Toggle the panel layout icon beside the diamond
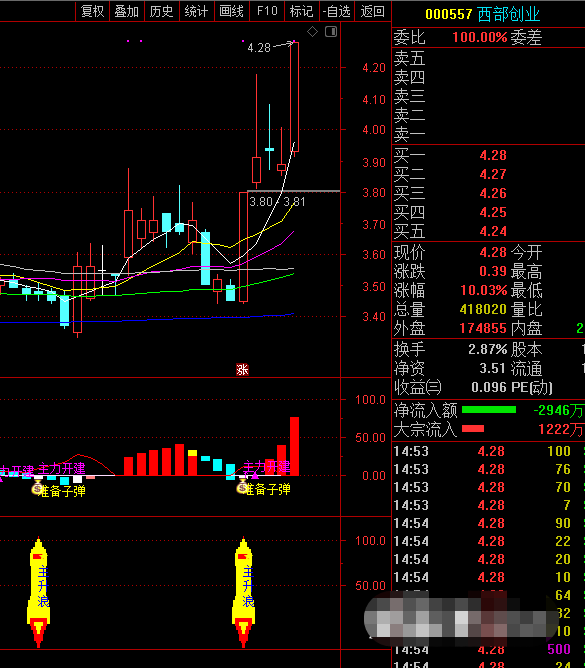Viewport: 585px width, 668px height. (331, 32)
